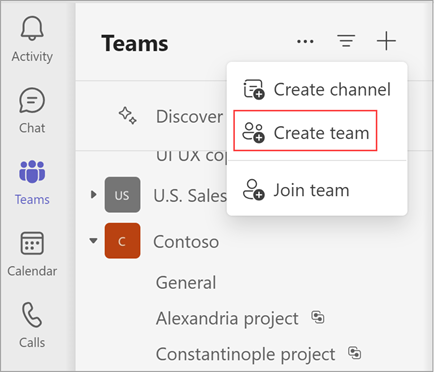The width and height of the screenshot is (435, 373).
Task: Collapse the Contoso team arrow
Action: (x=93, y=241)
